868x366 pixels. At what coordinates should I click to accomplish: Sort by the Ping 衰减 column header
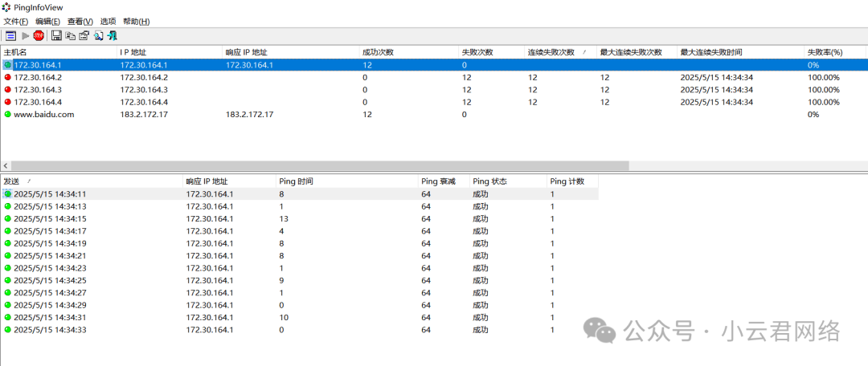[444, 181]
